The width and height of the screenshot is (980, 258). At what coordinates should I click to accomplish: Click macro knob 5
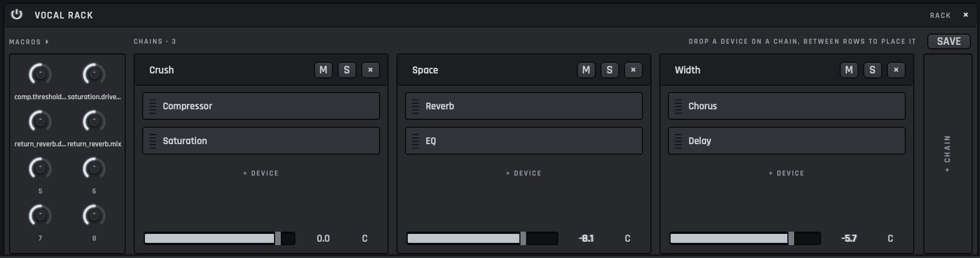coord(40,168)
